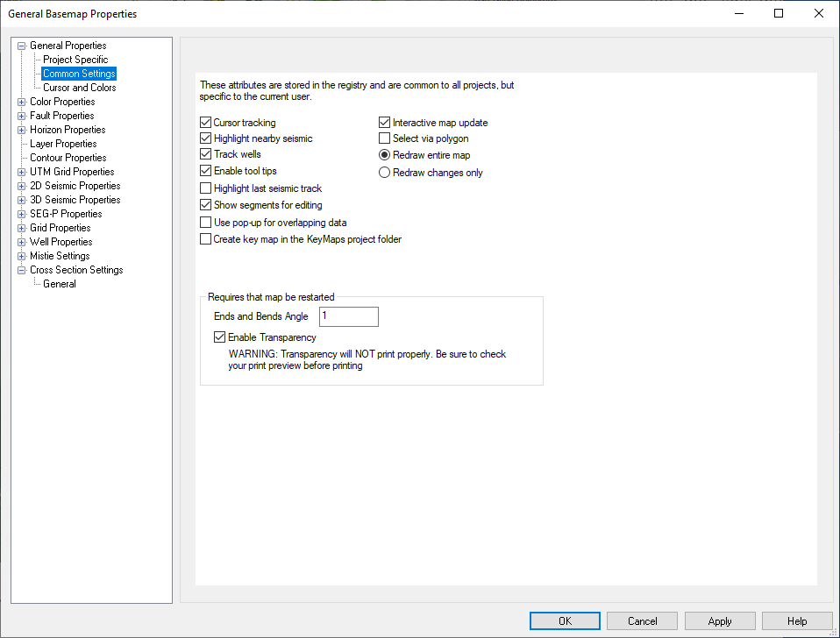Open Layer Properties in the tree
Image resolution: width=840 pixels, height=638 pixels.
(63, 144)
